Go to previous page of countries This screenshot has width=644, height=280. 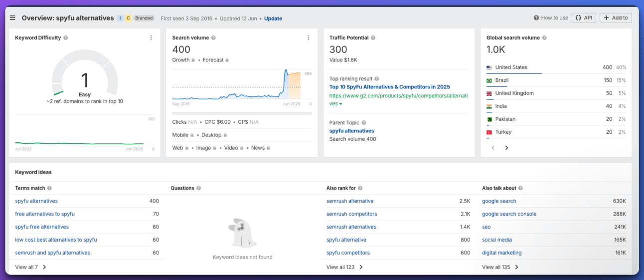point(493,148)
